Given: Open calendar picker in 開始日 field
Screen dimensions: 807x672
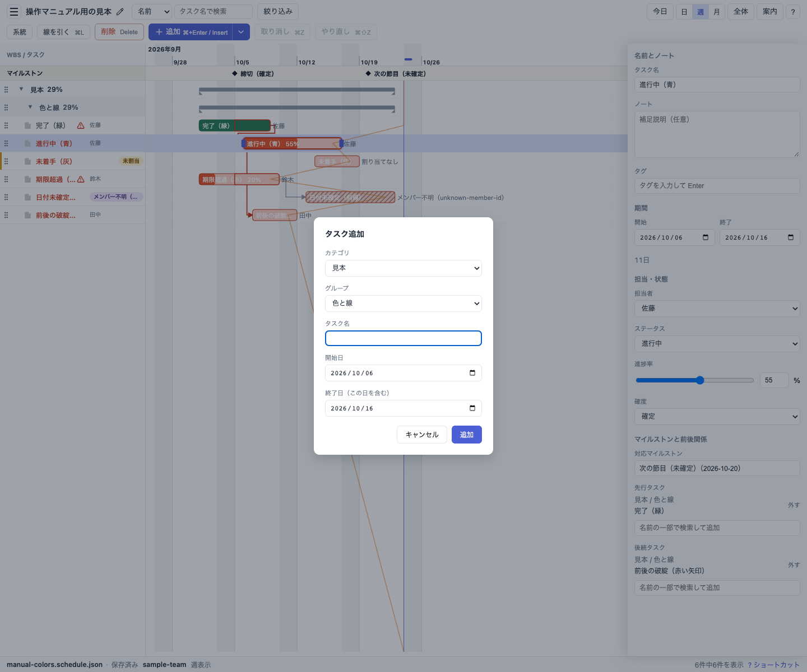Looking at the screenshot, I should coord(472,373).
